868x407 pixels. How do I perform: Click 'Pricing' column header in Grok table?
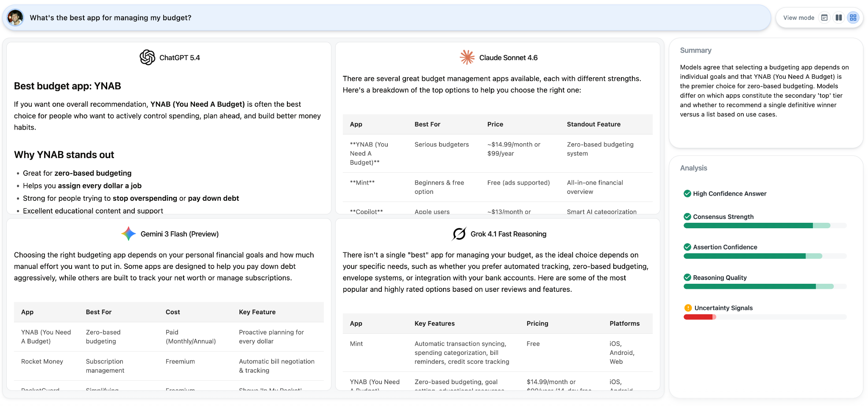pos(537,323)
